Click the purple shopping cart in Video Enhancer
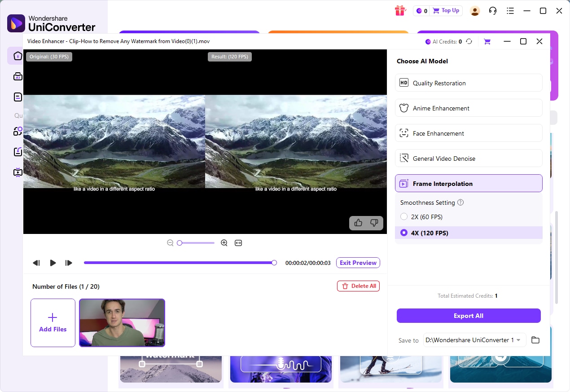The image size is (570, 392). click(x=487, y=41)
